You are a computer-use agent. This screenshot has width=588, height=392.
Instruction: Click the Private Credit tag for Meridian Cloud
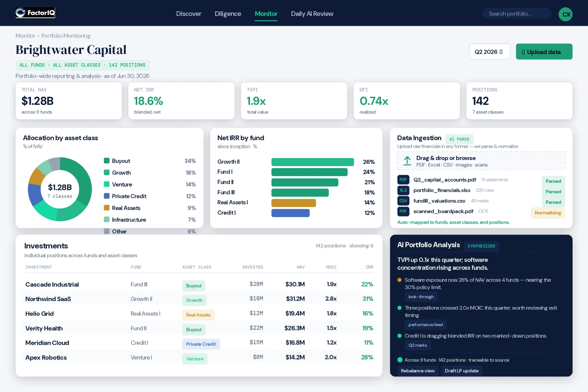coord(201,344)
